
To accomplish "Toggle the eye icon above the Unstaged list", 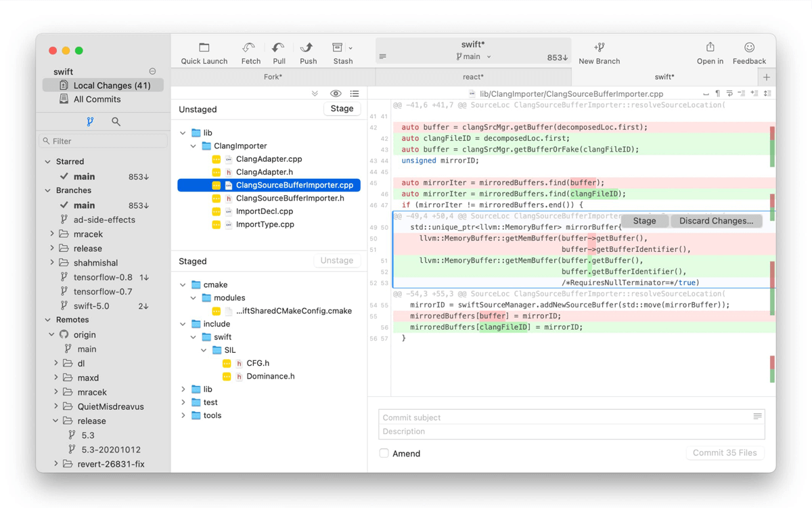I will [x=336, y=94].
